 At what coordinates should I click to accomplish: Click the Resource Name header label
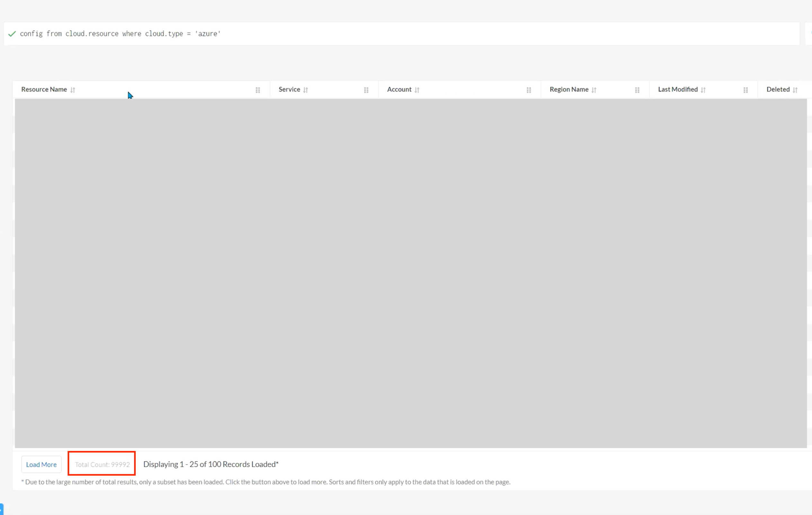click(44, 89)
